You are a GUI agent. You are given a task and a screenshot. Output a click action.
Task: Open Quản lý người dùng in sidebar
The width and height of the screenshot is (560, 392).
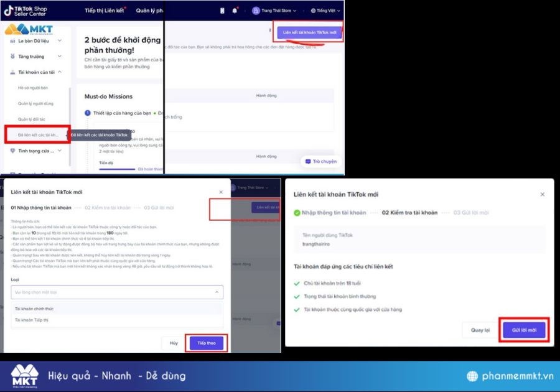click(35, 103)
